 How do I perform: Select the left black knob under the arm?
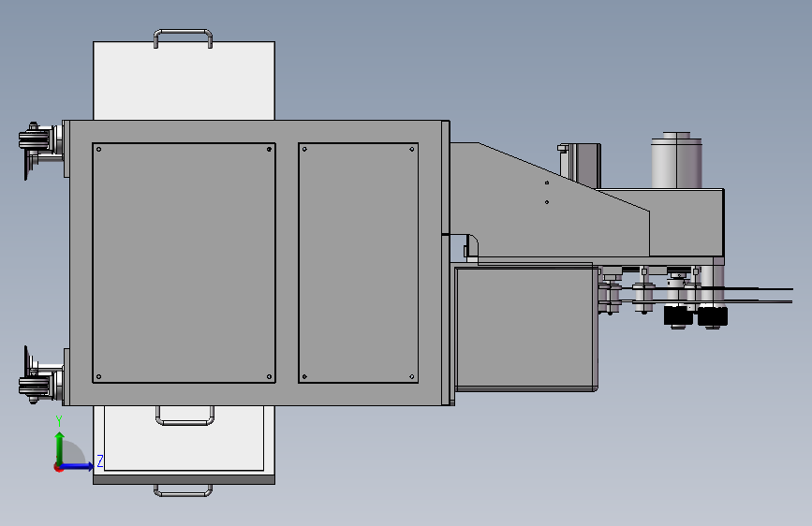pyautogui.click(x=678, y=316)
